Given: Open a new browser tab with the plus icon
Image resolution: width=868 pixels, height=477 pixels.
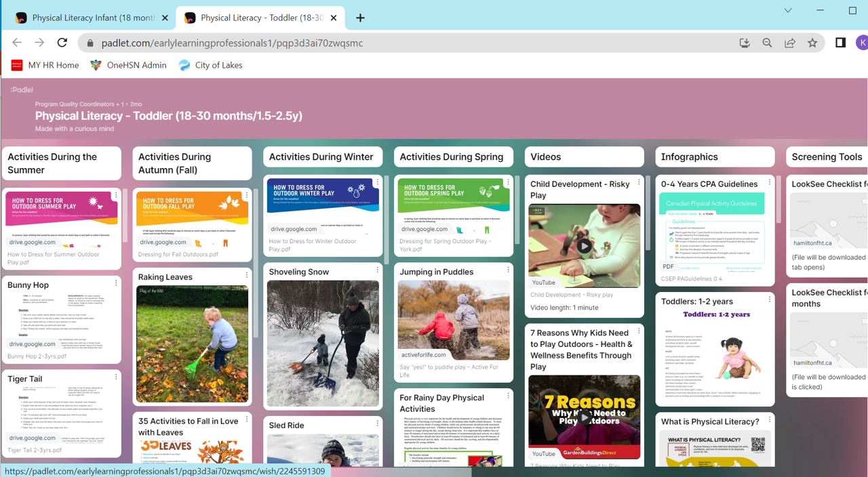Looking at the screenshot, I should (x=360, y=18).
